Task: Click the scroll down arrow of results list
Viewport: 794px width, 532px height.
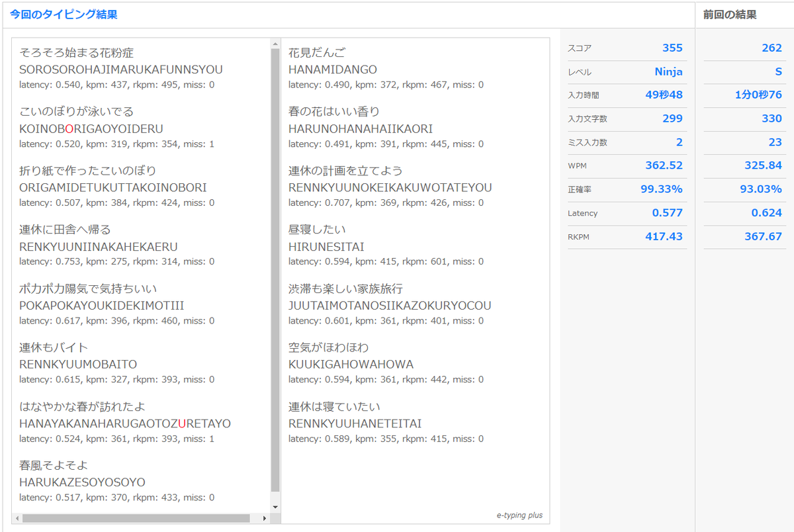Action: pos(275,508)
